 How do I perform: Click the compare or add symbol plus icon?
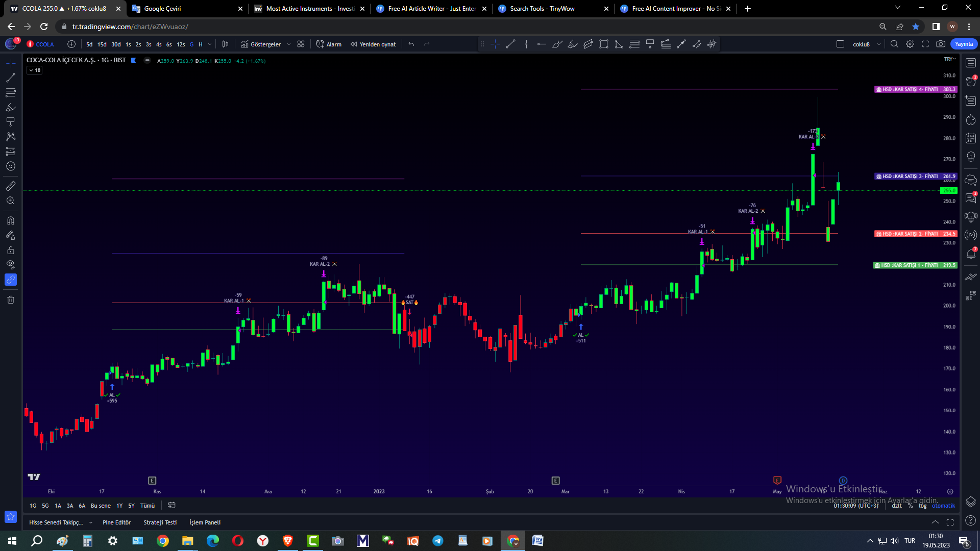[x=71, y=44]
